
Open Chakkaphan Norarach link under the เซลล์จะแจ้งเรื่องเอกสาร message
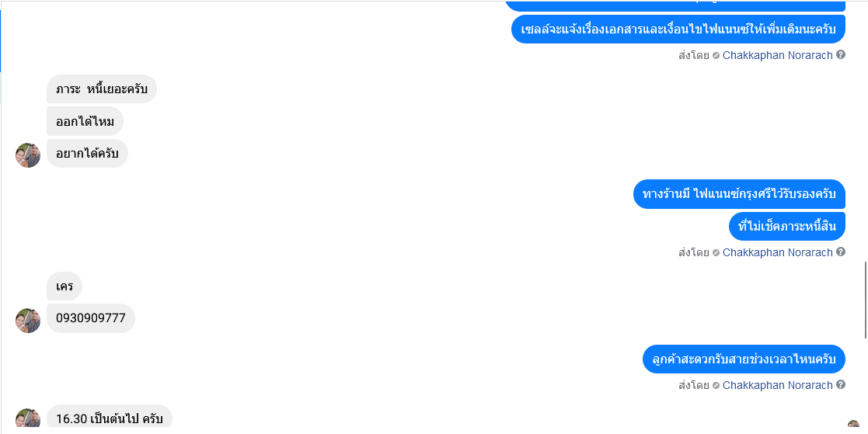777,55
